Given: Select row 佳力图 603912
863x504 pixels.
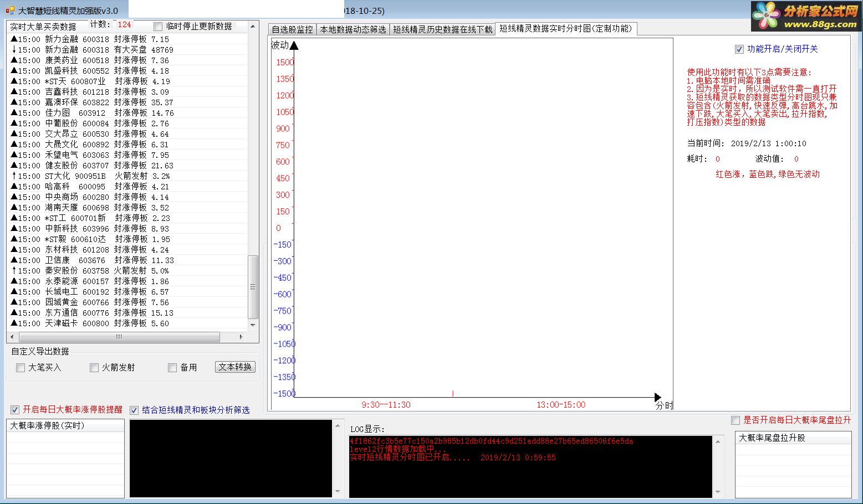Looking at the screenshot, I should pos(127,113).
